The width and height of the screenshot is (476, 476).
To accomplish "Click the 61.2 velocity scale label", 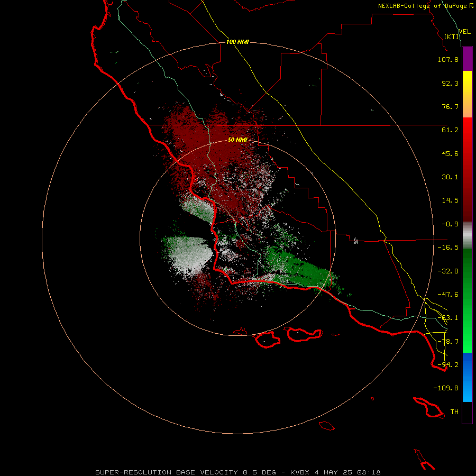I will click(x=450, y=130).
